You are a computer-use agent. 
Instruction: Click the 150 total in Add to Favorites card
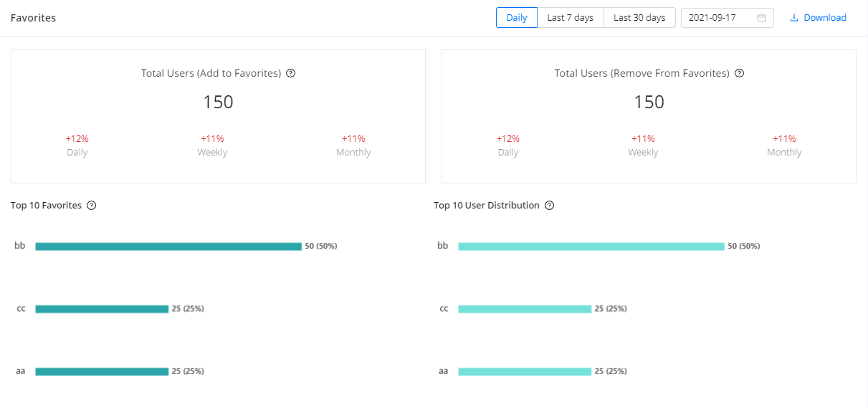pyautogui.click(x=218, y=102)
